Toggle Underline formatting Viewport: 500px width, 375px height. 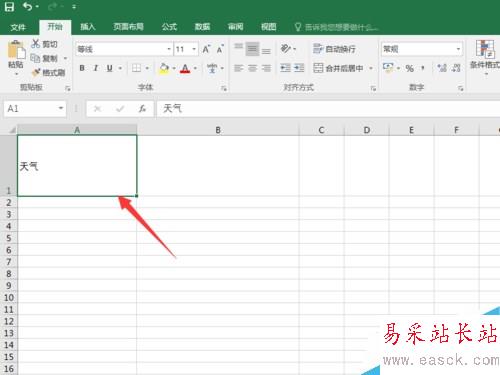tap(110, 68)
